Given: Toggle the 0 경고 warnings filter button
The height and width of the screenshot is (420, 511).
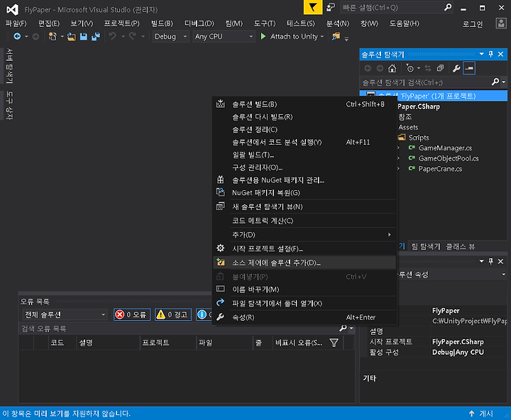Looking at the screenshot, I should click(173, 314).
